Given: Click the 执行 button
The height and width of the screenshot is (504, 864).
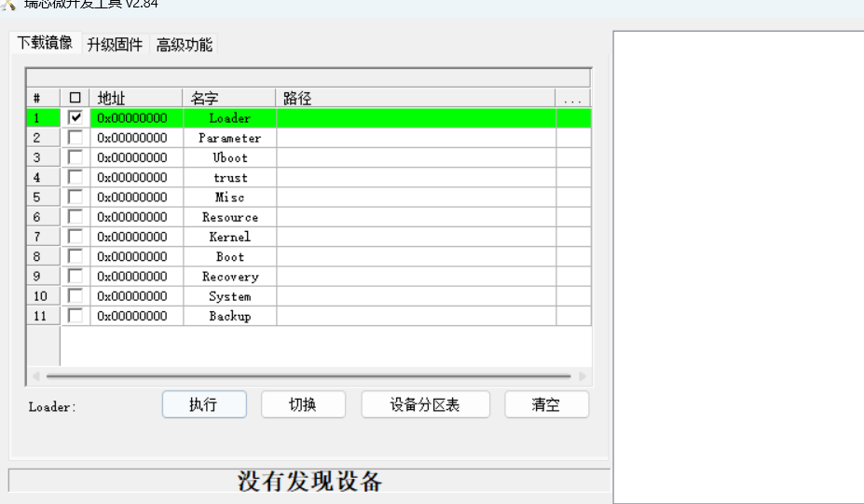Looking at the screenshot, I should [204, 404].
